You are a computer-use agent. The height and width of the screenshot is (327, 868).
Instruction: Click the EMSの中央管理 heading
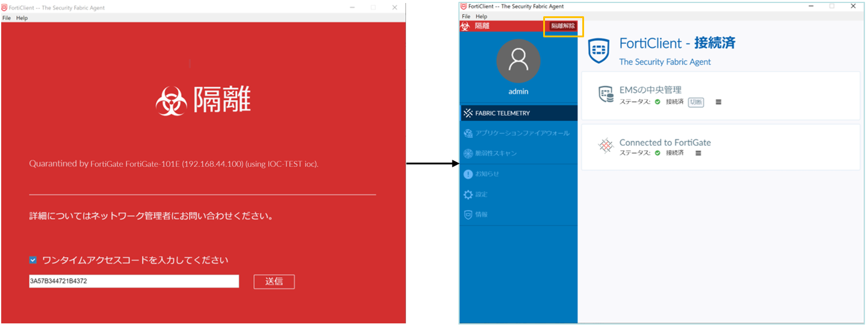click(650, 90)
